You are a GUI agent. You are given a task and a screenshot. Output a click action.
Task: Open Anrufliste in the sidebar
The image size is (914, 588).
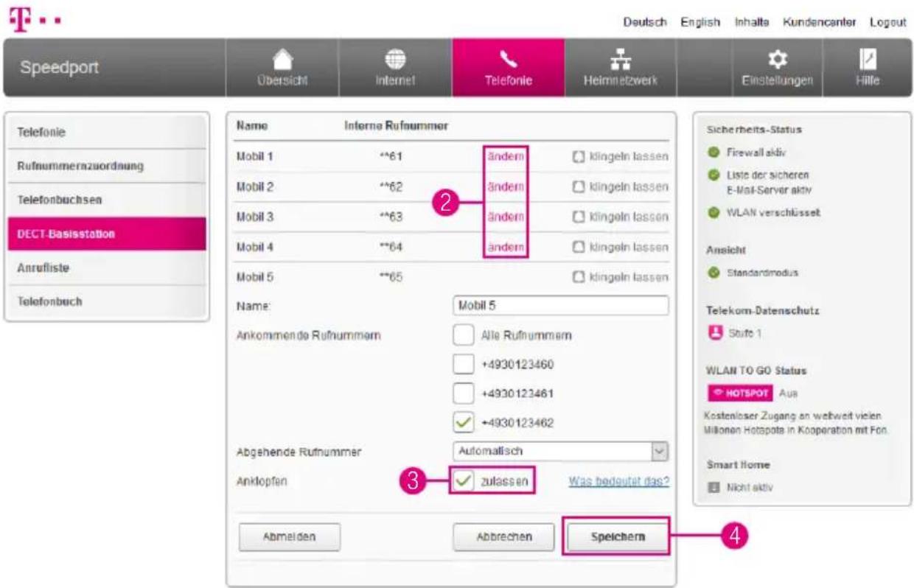[x=105, y=268]
